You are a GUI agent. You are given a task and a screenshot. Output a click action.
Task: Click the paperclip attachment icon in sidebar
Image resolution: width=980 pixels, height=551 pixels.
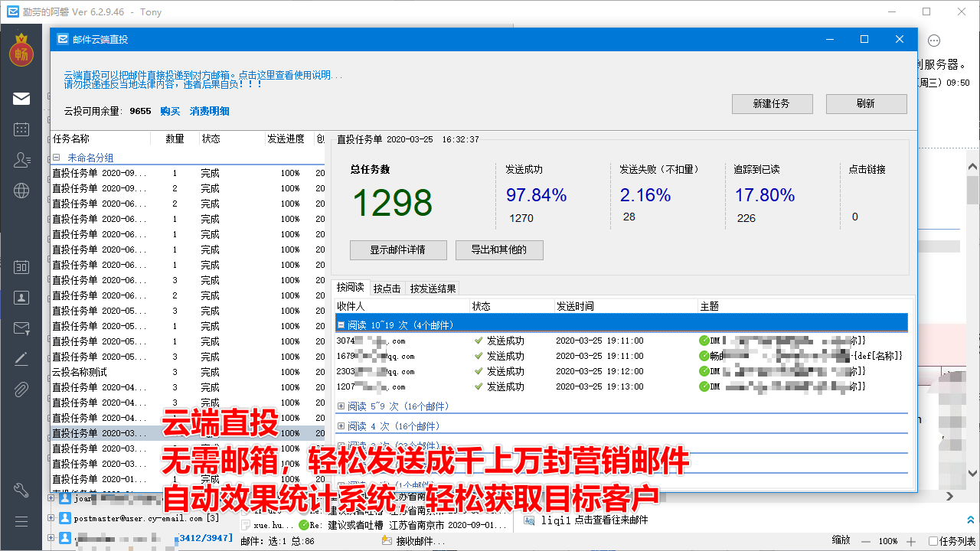[x=21, y=389]
